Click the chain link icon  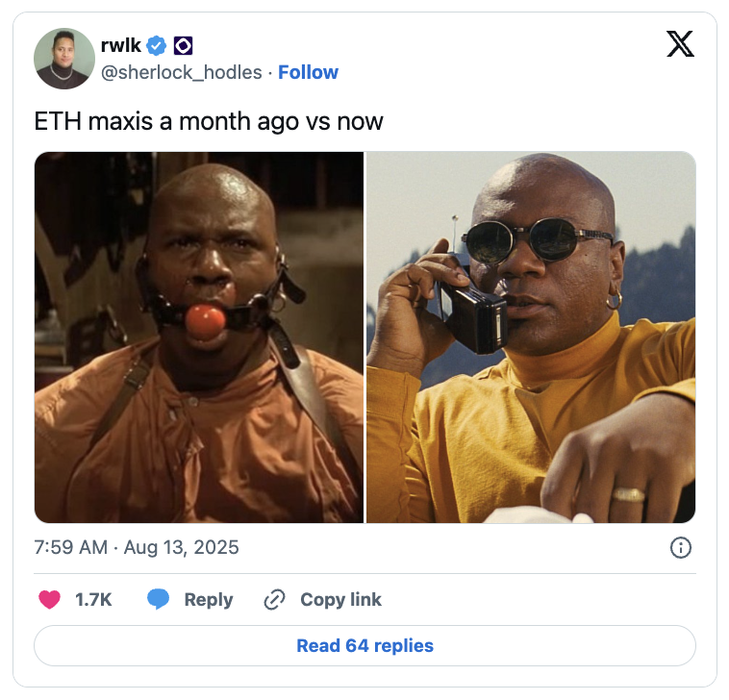[x=274, y=599]
